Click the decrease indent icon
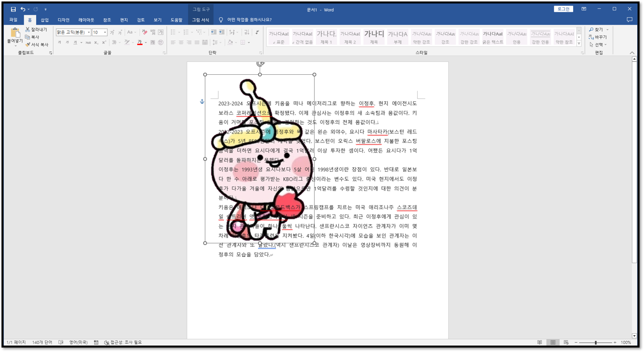This screenshot has width=644, height=352. click(x=214, y=32)
